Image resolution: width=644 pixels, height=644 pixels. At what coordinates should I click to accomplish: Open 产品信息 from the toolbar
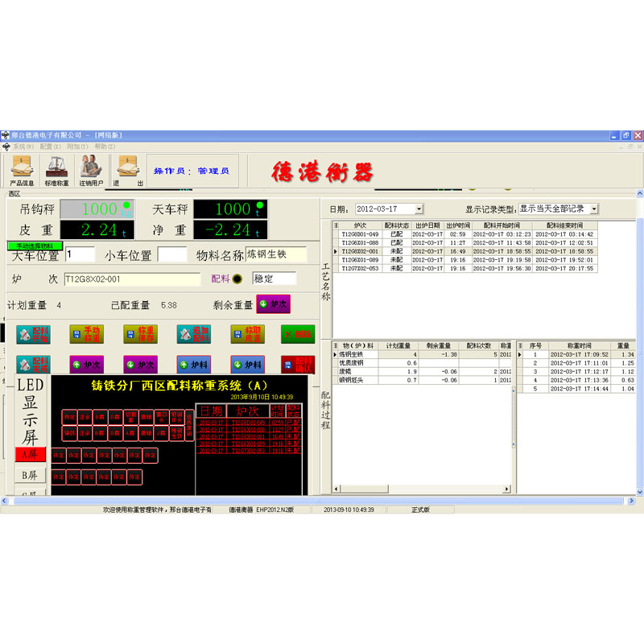click(x=23, y=171)
